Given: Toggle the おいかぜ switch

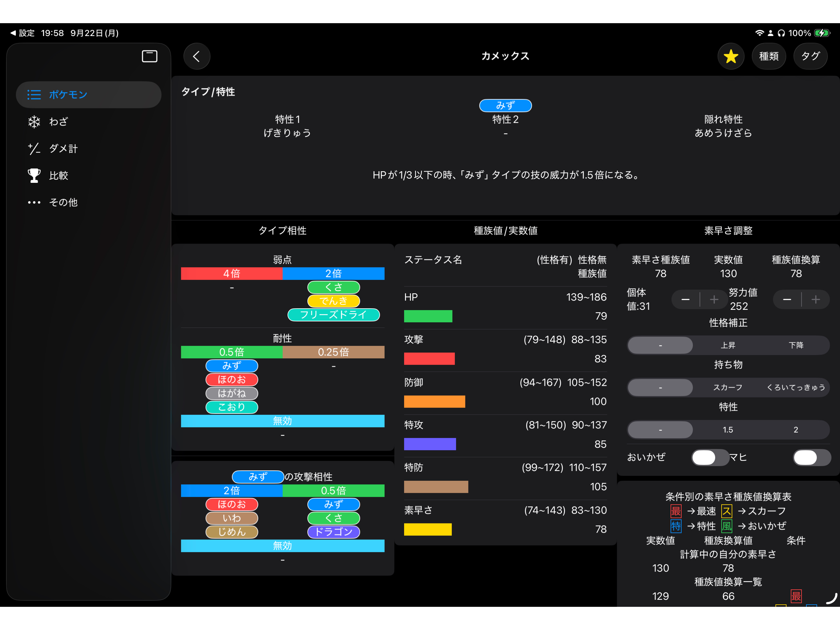Looking at the screenshot, I should 710,457.
